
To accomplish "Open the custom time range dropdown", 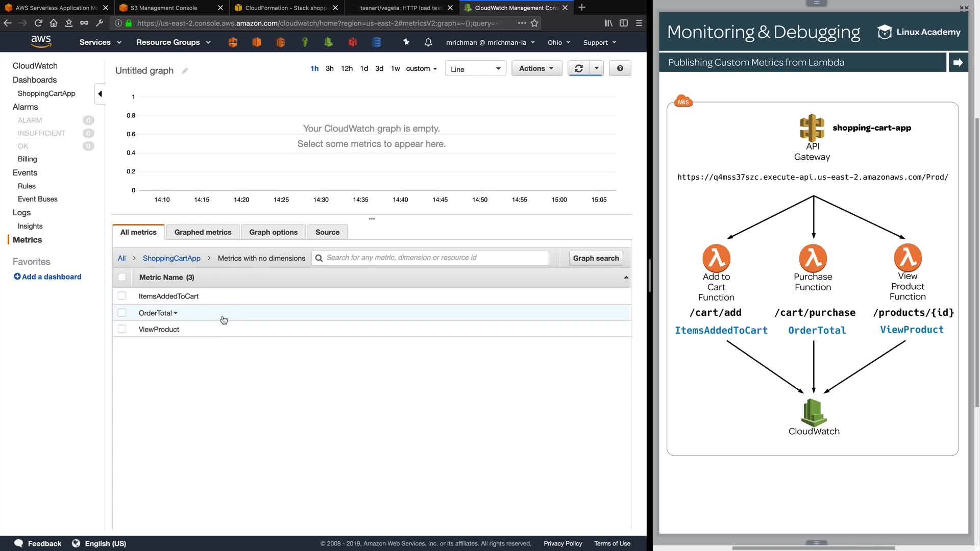I will tap(421, 68).
